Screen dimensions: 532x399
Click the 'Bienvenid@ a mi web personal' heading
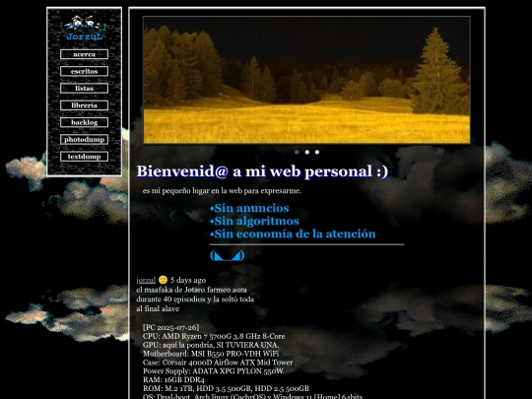click(x=262, y=171)
